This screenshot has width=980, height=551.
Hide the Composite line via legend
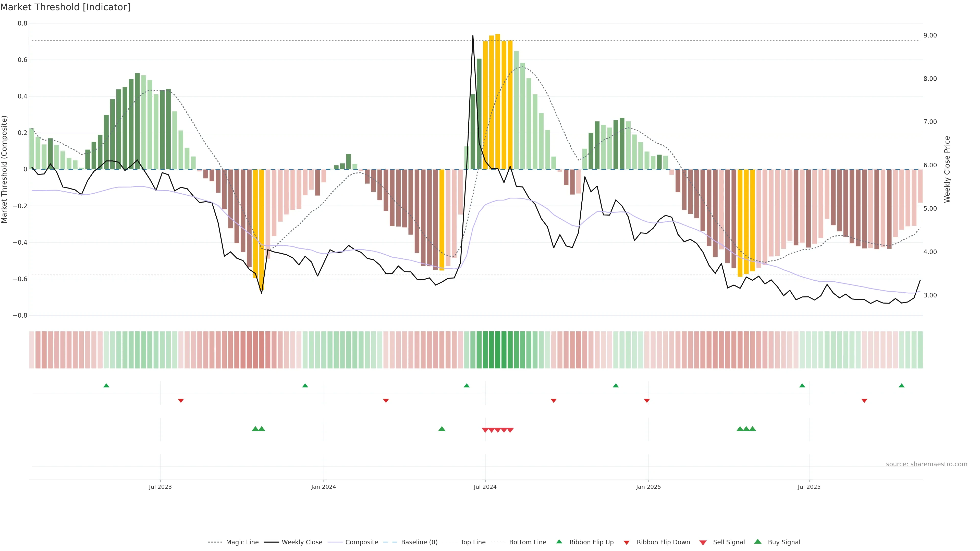point(361,542)
